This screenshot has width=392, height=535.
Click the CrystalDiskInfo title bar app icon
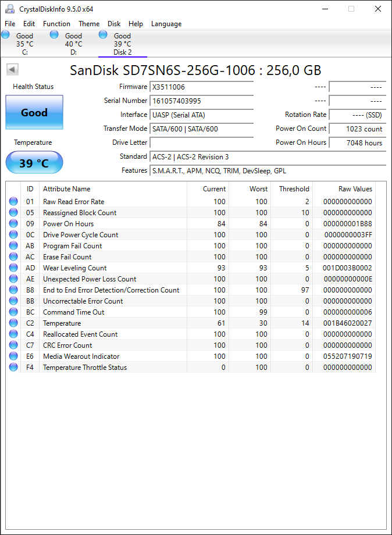click(x=10, y=9)
